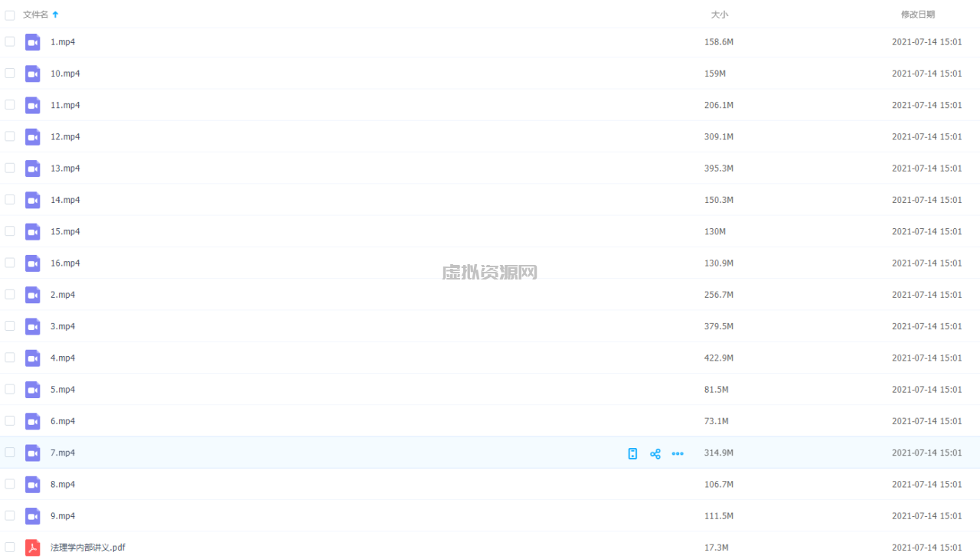The image size is (980, 559).
Task: Click the mobile device icon on 7.mp4 row
Action: tap(632, 453)
